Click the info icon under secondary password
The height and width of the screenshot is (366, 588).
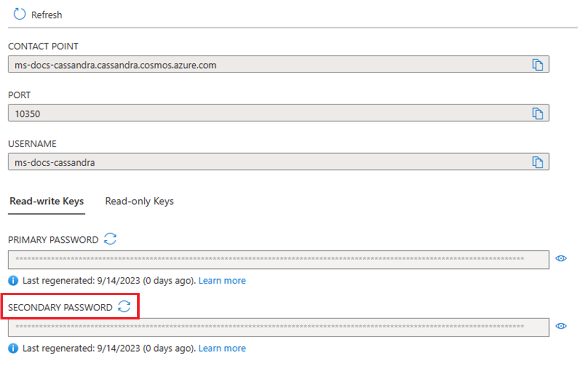point(13,348)
